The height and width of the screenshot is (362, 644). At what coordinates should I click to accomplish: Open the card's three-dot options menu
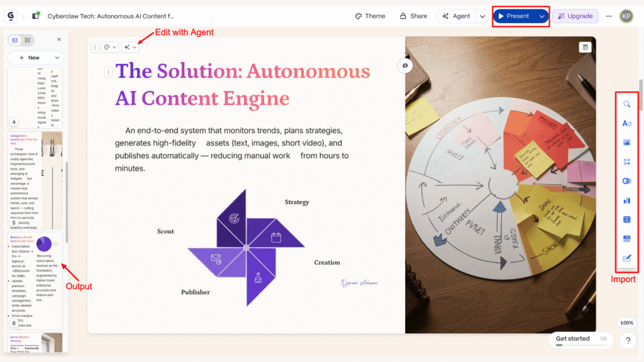pyautogui.click(x=95, y=47)
